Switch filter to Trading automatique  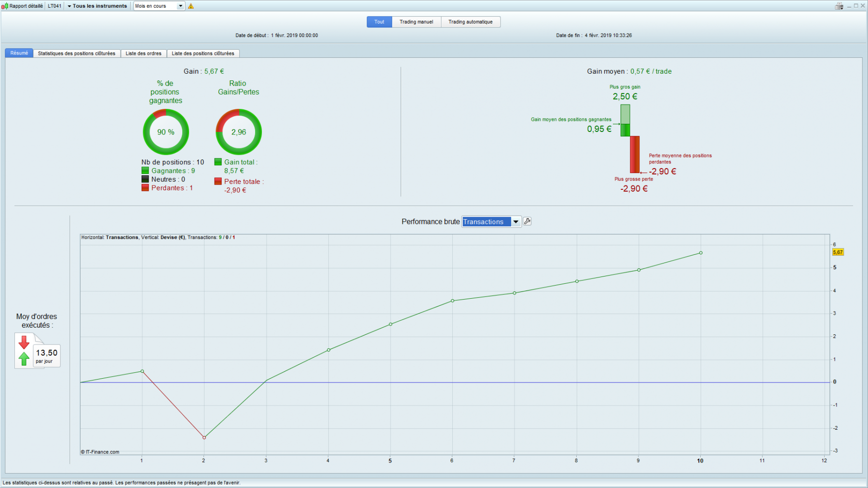pos(471,22)
